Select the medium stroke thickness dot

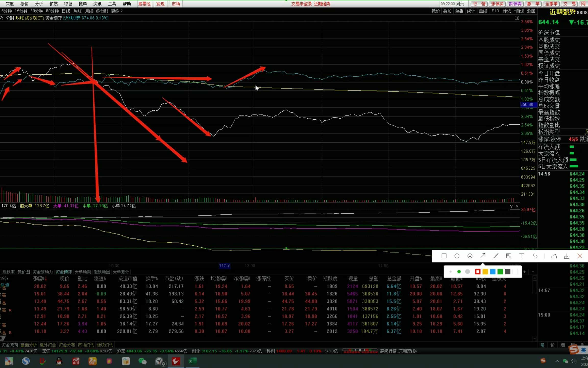click(x=459, y=272)
